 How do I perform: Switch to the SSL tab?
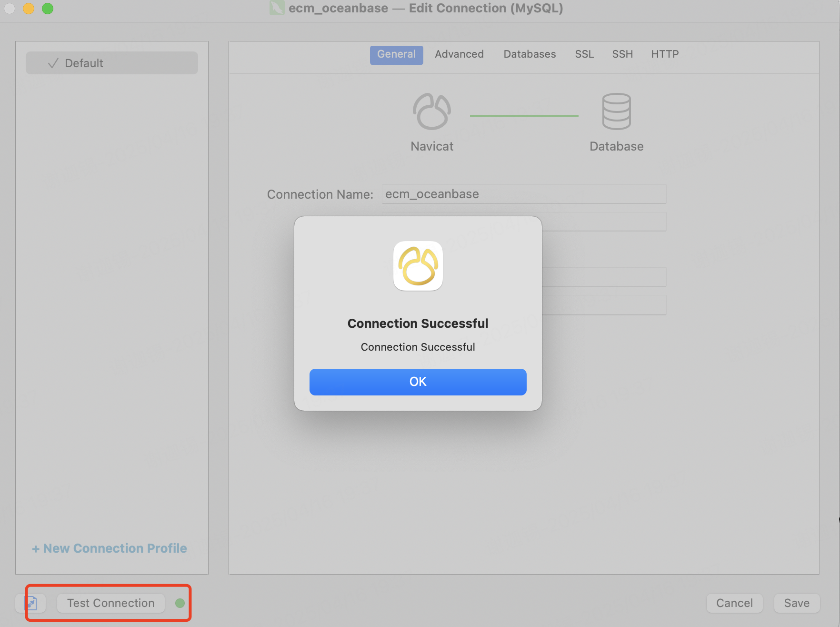pyautogui.click(x=584, y=54)
